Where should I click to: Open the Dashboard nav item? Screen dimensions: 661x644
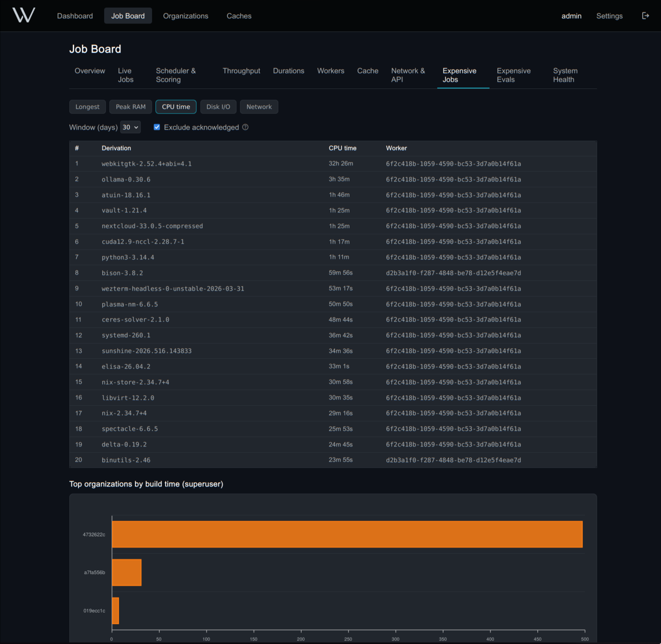coord(75,16)
